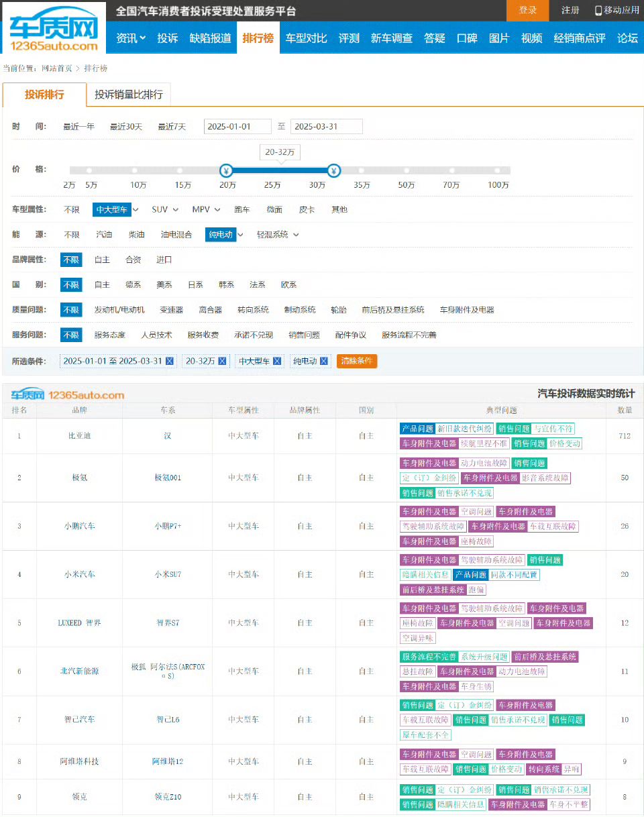This screenshot has width=644, height=817.
Task: Click the right price slider yen handle
Action: [334, 170]
